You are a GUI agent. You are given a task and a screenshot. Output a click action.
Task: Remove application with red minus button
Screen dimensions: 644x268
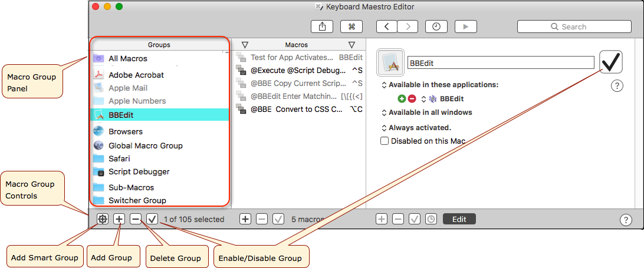point(412,99)
